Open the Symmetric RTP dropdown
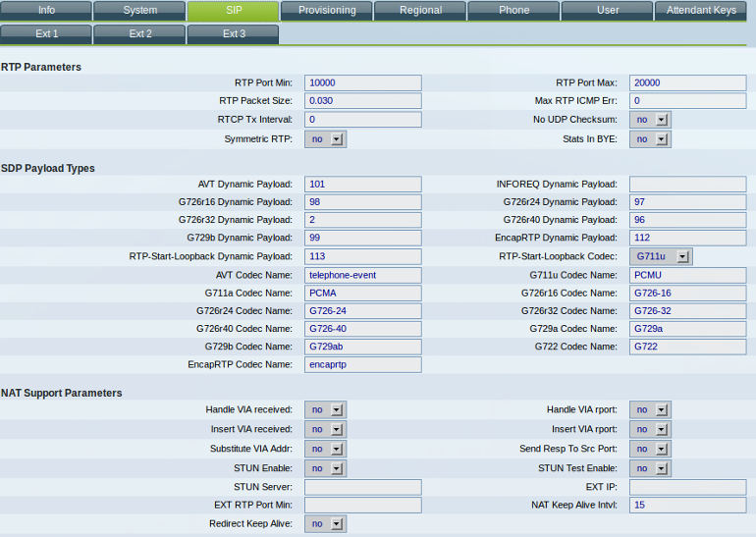This screenshot has height=537, width=756. 325,139
